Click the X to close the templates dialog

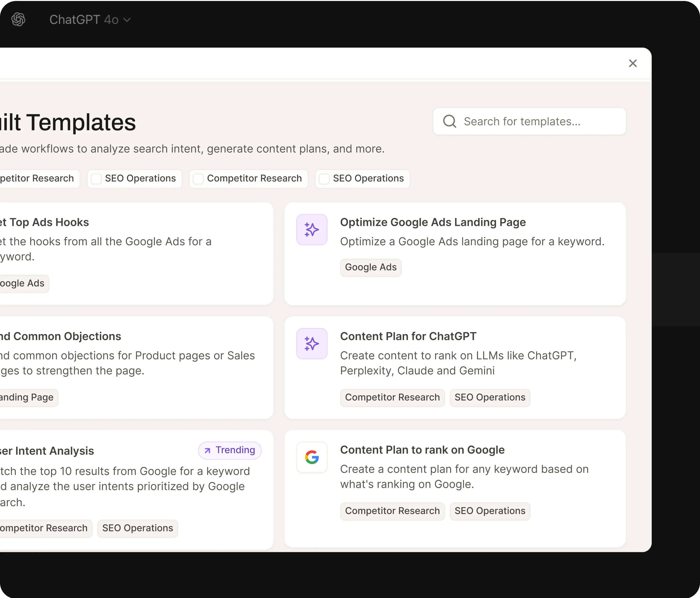tap(633, 63)
